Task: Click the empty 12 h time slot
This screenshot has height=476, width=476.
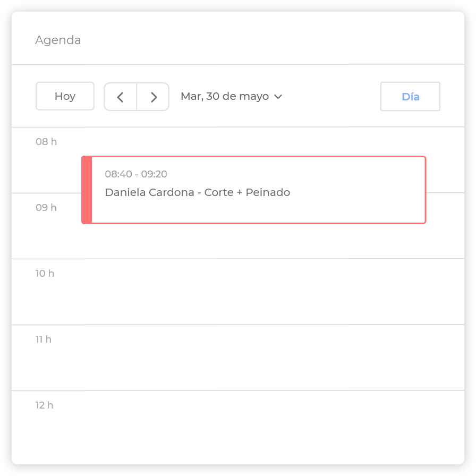Action: coord(266,425)
